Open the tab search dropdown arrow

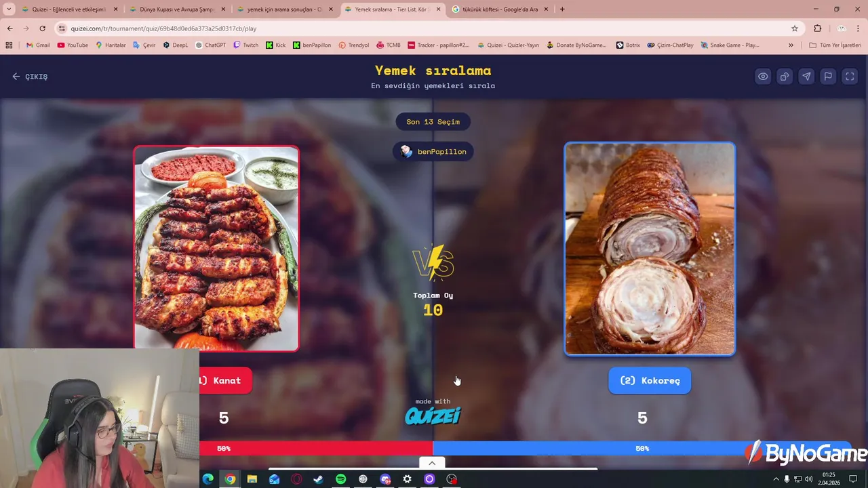8,9
